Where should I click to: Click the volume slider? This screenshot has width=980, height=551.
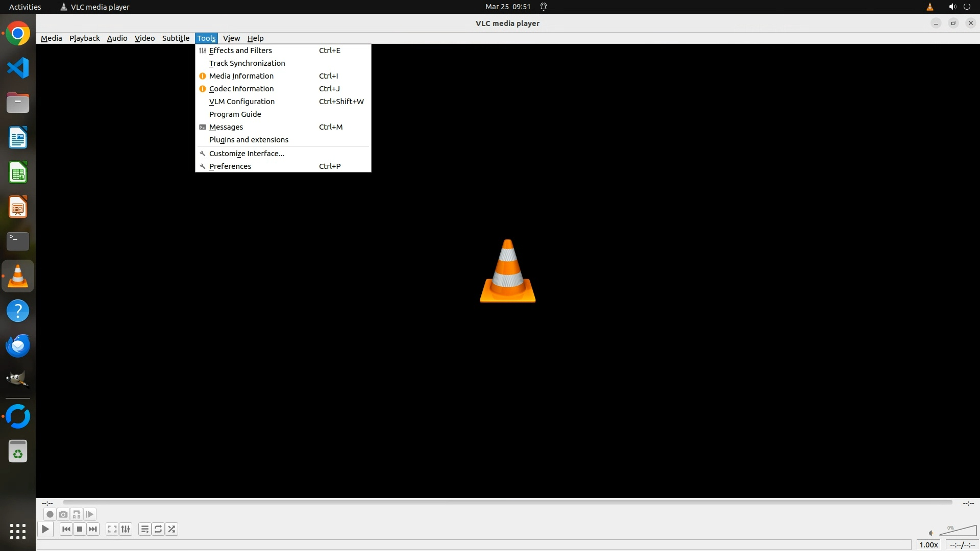point(958,531)
